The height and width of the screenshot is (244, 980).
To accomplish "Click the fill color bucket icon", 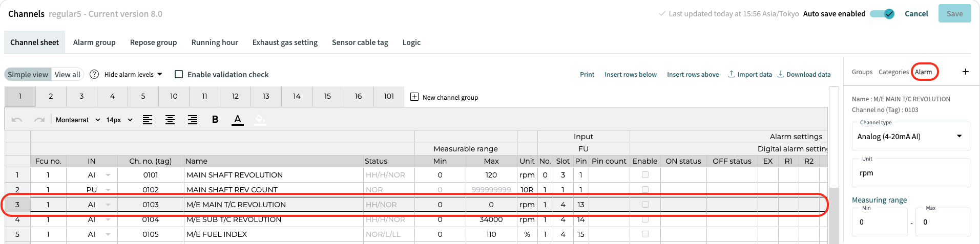I will [260, 120].
